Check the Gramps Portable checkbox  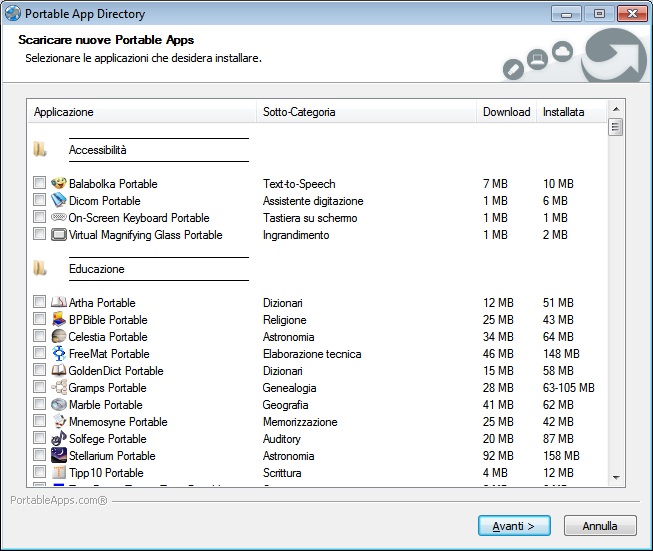pos(40,386)
